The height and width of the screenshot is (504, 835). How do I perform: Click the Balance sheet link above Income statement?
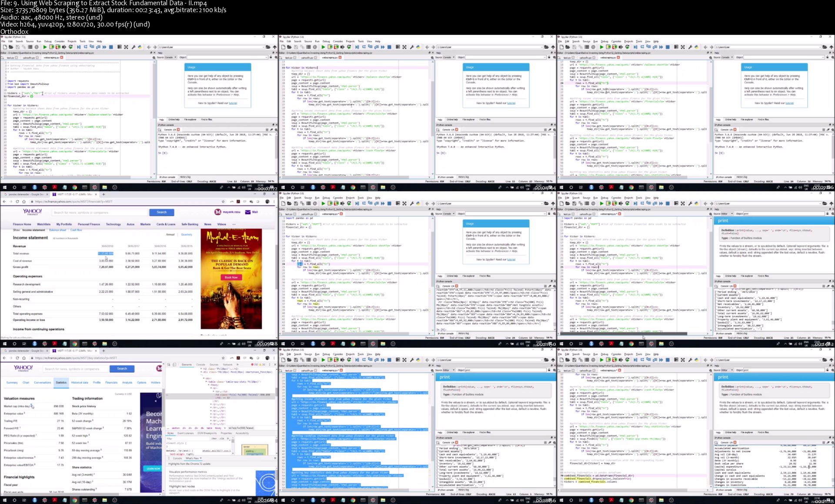click(57, 230)
